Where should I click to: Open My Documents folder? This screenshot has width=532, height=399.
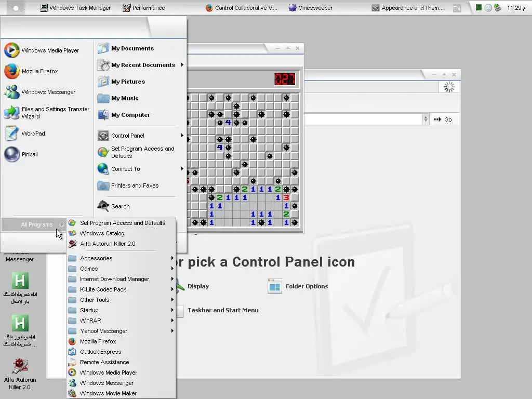click(126, 48)
